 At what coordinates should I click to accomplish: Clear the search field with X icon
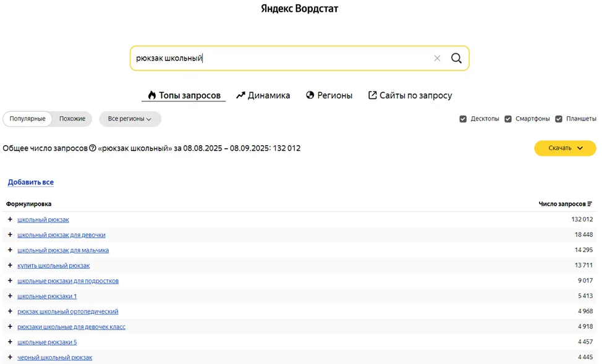click(437, 58)
